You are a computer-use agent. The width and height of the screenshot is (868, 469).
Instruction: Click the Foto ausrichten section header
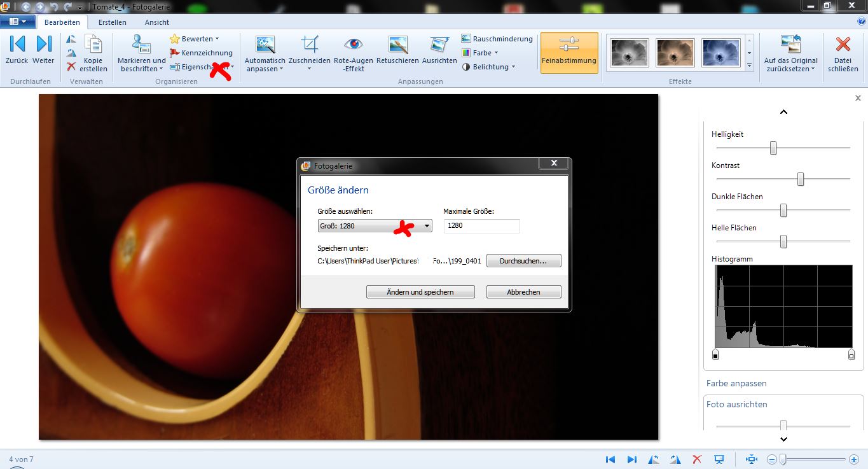736,404
